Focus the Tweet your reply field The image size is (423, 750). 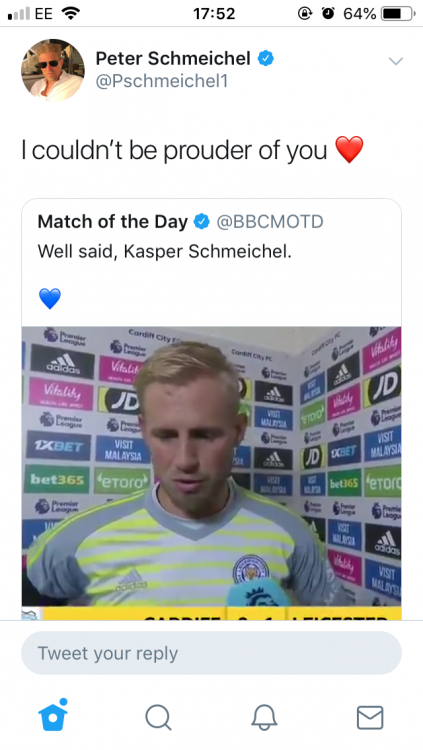tap(211, 653)
